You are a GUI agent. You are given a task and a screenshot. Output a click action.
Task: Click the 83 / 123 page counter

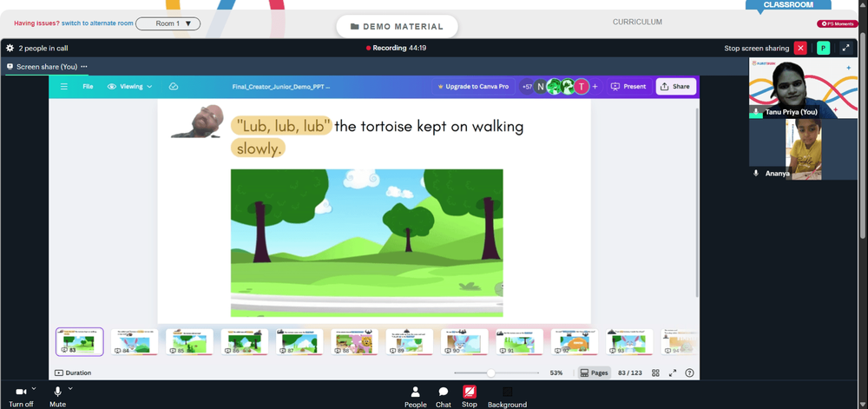coord(630,373)
